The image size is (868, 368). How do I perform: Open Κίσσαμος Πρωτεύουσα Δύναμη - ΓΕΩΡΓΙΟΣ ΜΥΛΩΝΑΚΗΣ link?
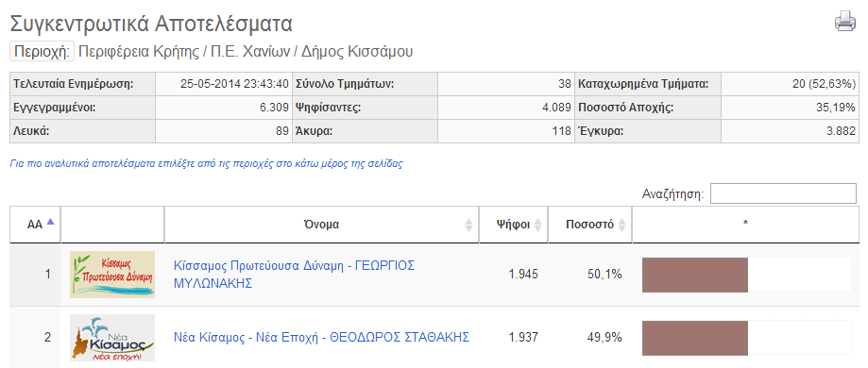click(x=295, y=275)
